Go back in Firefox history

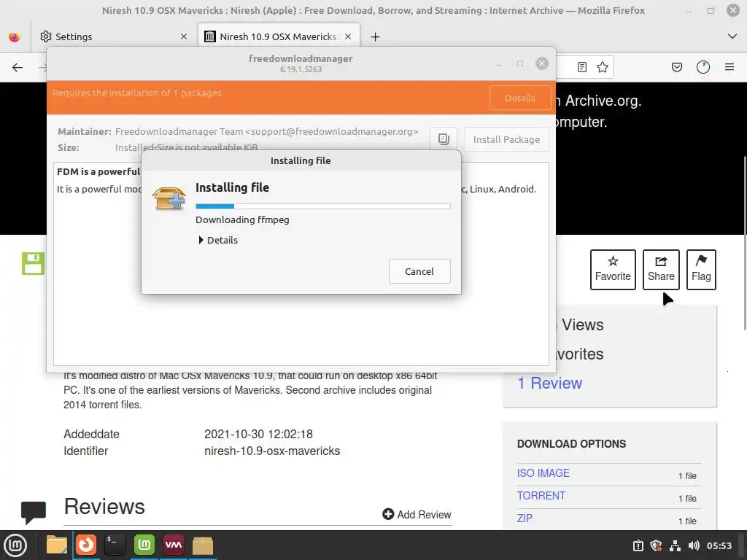[x=18, y=67]
